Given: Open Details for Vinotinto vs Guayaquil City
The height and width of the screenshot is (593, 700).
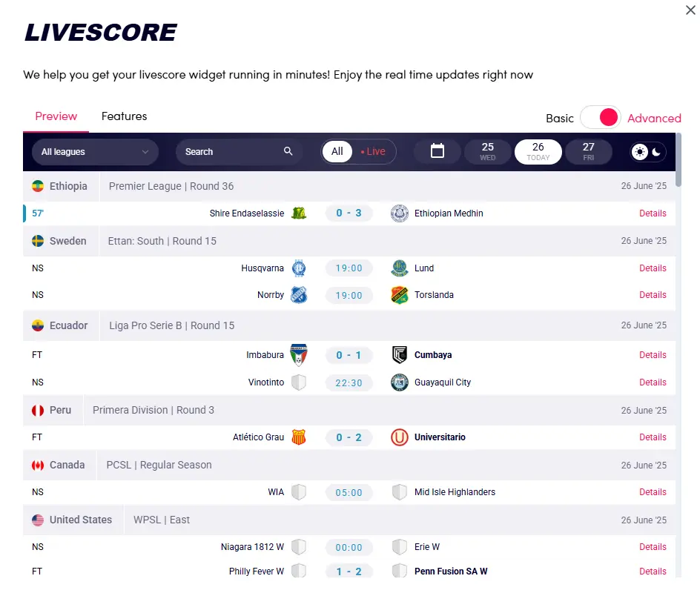Looking at the screenshot, I should 653,382.
